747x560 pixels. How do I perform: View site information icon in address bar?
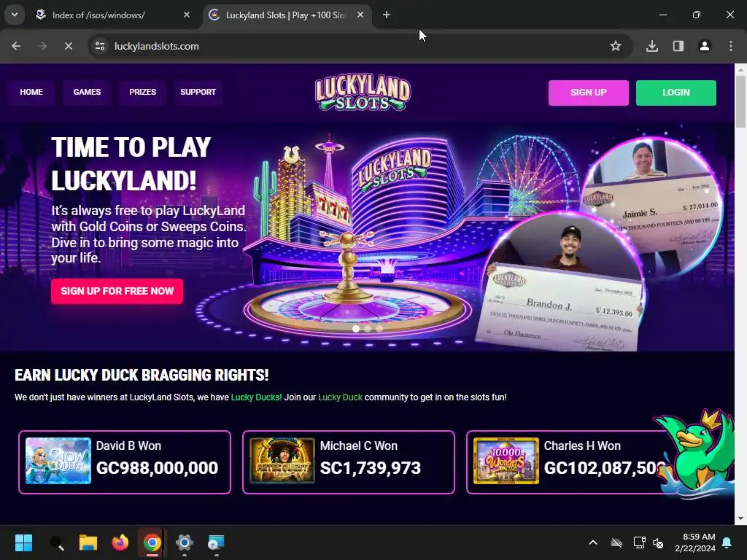(x=100, y=46)
